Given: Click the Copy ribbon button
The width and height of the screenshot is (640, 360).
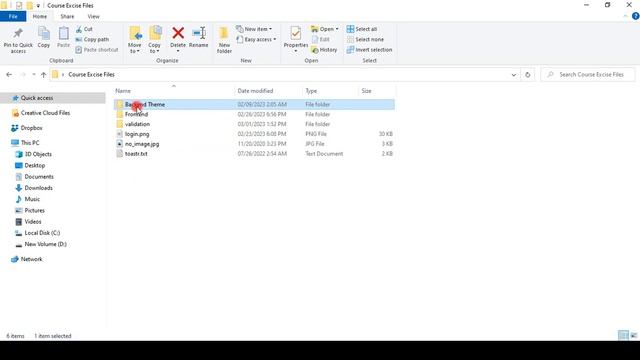Looking at the screenshot, I should tap(44, 38).
